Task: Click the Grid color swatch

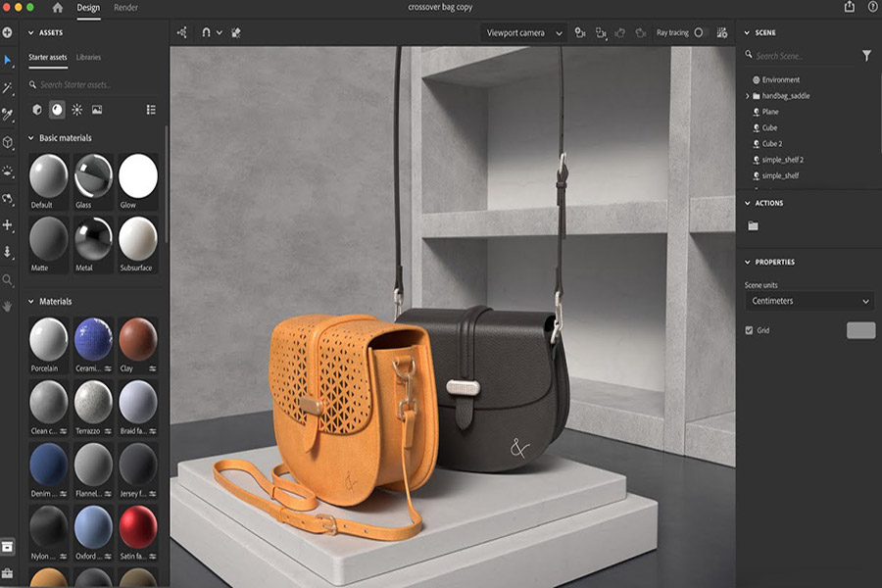Action: coord(860,330)
